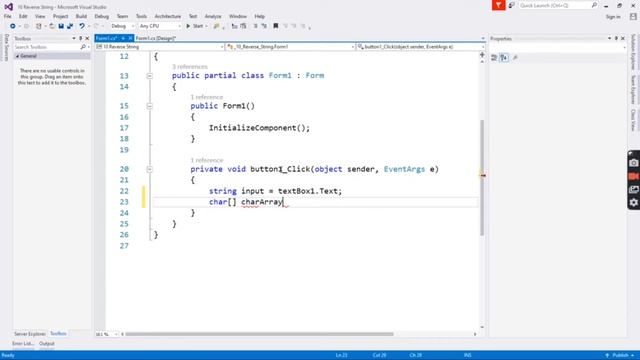Click the comment out lines icon
Screen dimensions: 640x360
coord(256,26)
